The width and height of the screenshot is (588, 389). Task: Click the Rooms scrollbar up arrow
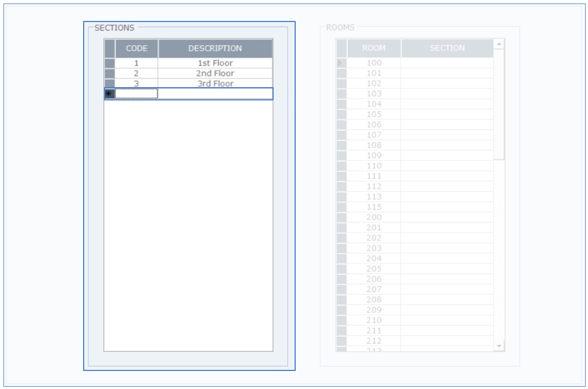(x=499, y=44)
